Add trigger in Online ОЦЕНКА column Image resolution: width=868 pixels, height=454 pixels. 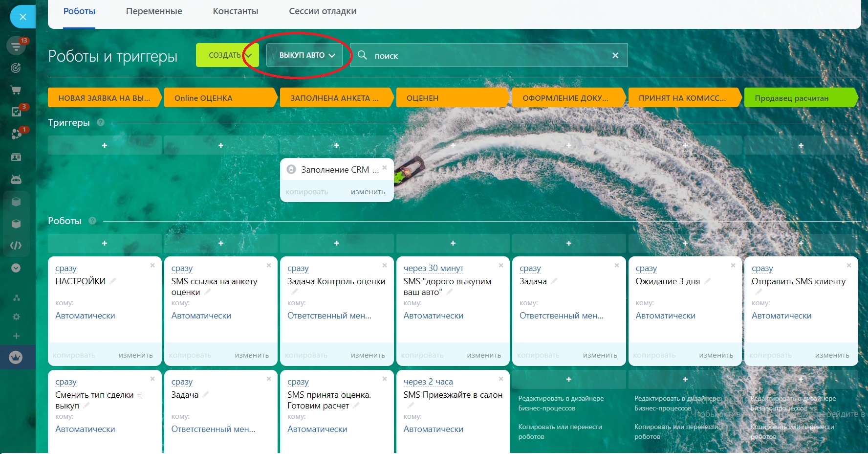[x=221, y=145]
